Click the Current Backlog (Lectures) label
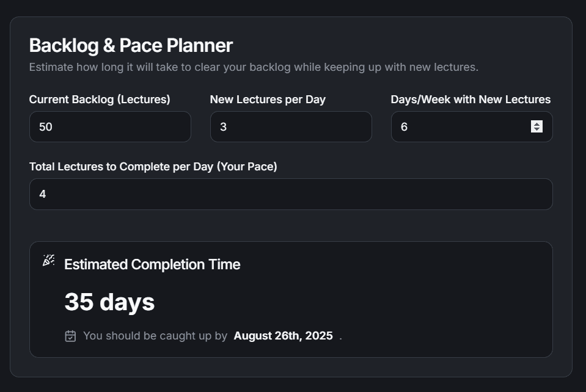The width and height of the screenshot is (586, 392). point(100,99)
